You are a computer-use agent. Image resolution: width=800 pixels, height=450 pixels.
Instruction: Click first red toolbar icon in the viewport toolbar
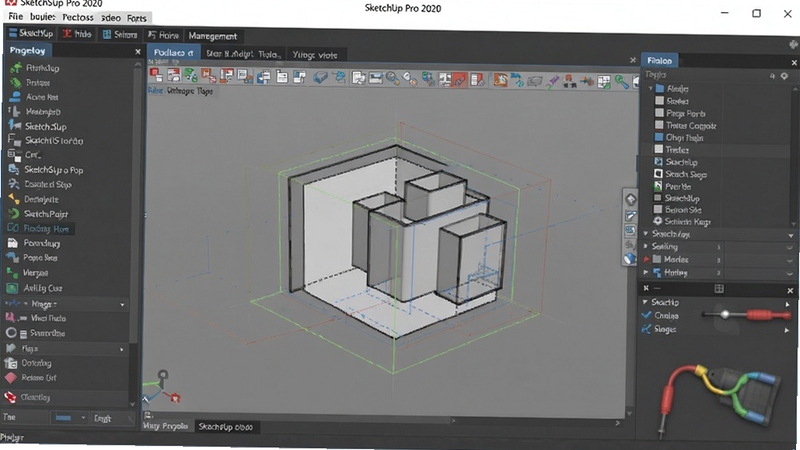tap(156, 76)
